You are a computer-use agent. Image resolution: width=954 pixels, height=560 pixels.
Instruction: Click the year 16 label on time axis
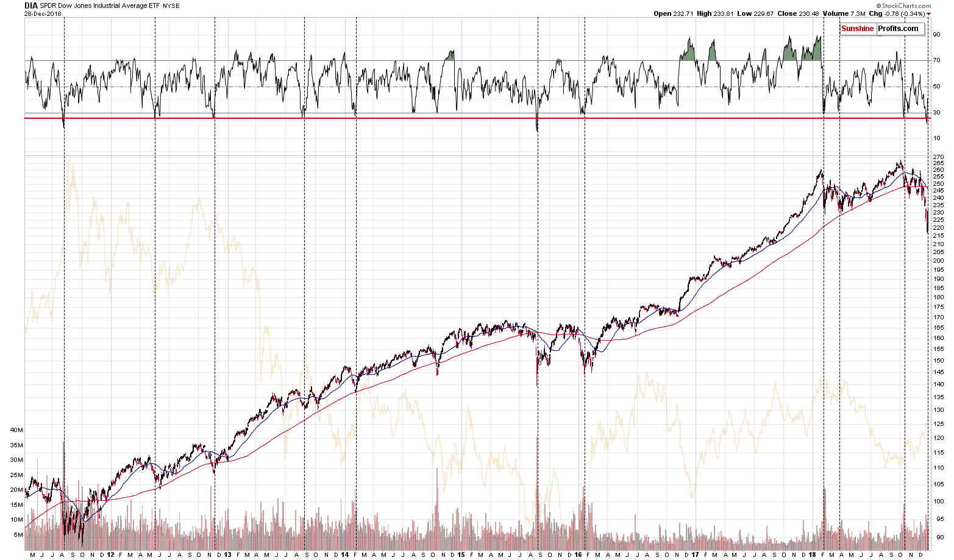coord(578,555)
